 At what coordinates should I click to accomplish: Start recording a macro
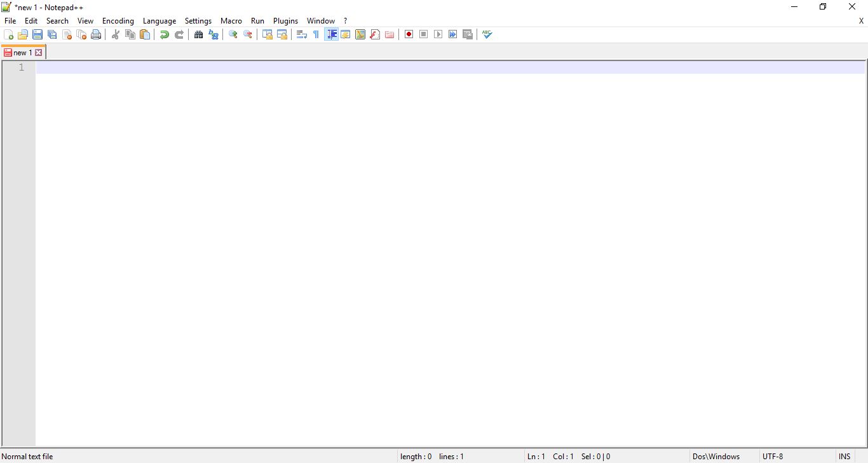point(409,34)
